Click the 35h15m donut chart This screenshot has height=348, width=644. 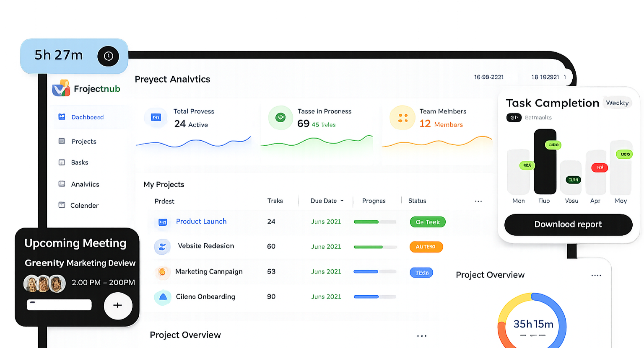(532, 321)
